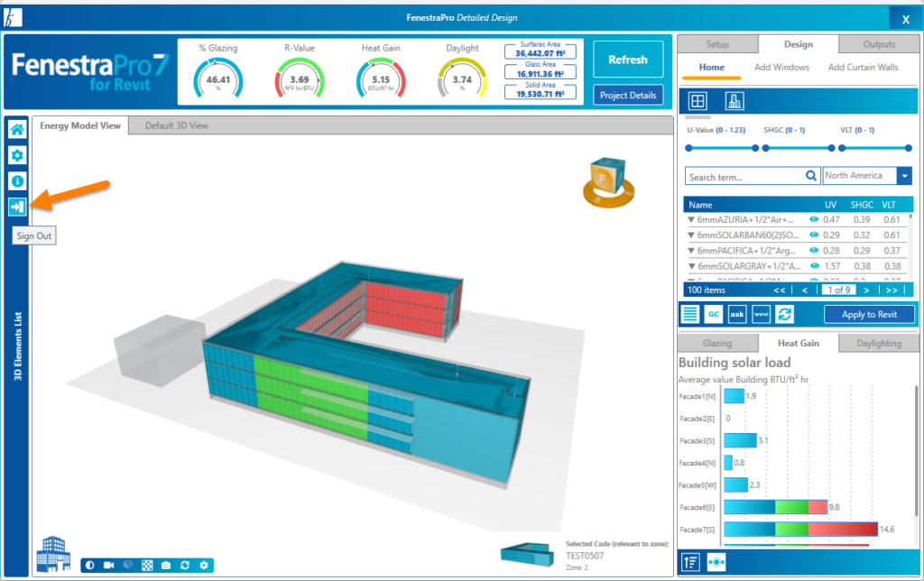
Task: Click the refresh icon beside the www button
Action: 785,314
